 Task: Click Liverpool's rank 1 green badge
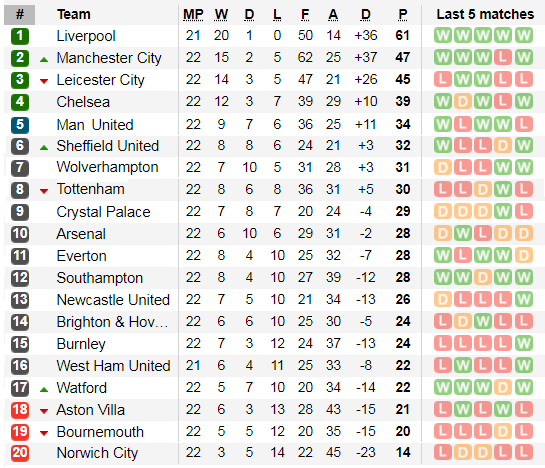(x=20, y=36)
